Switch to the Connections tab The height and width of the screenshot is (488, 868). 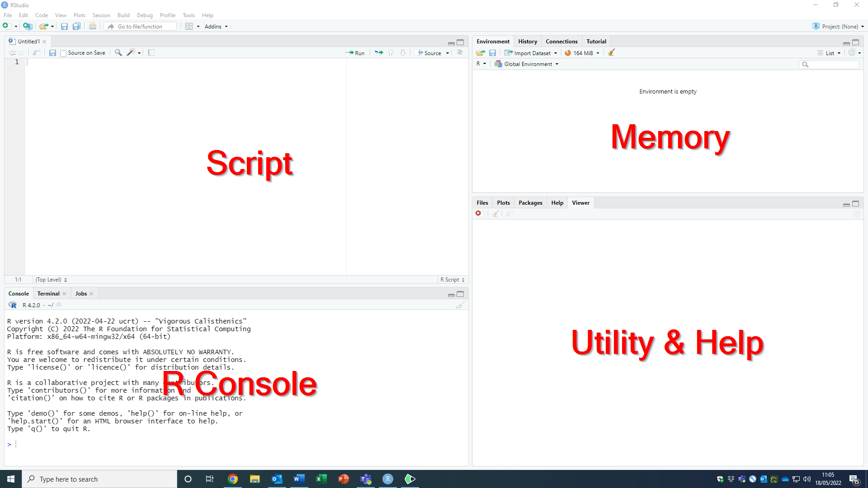click(x=561, y=41)
